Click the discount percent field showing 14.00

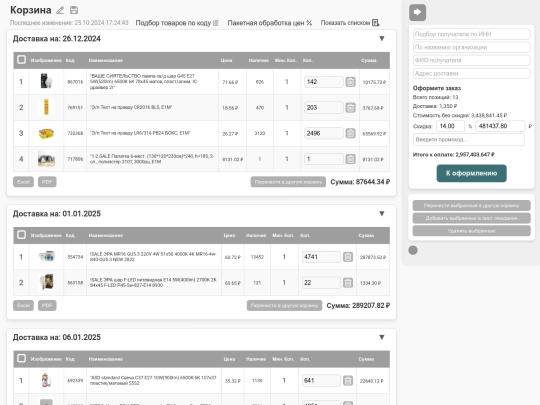pos(450,126)
